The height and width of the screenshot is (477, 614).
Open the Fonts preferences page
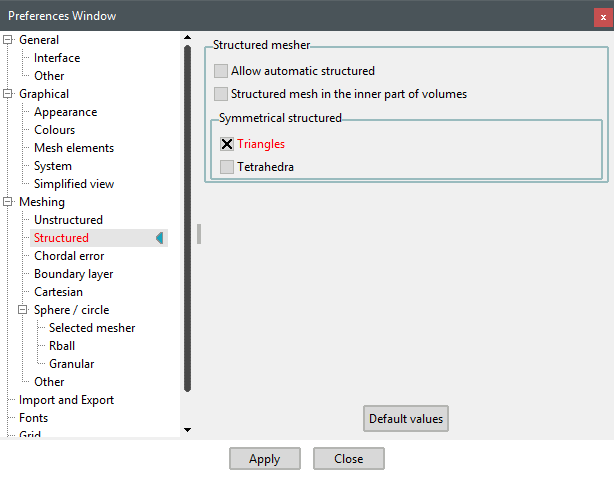(x=33, y=418)
